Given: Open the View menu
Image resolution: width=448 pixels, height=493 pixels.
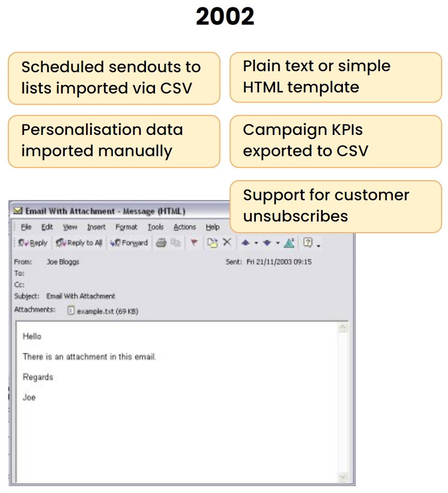Looking at the screenshot, I should pos(70,227).
